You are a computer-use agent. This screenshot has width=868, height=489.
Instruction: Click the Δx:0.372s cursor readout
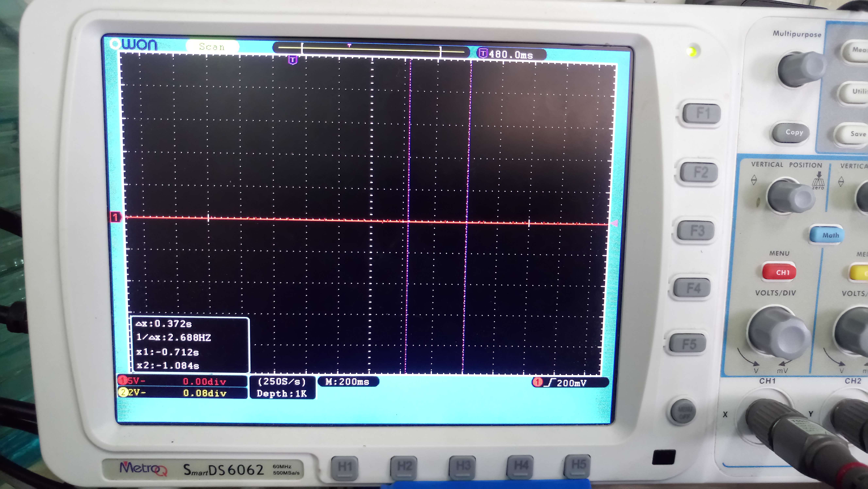pos(164,324)
